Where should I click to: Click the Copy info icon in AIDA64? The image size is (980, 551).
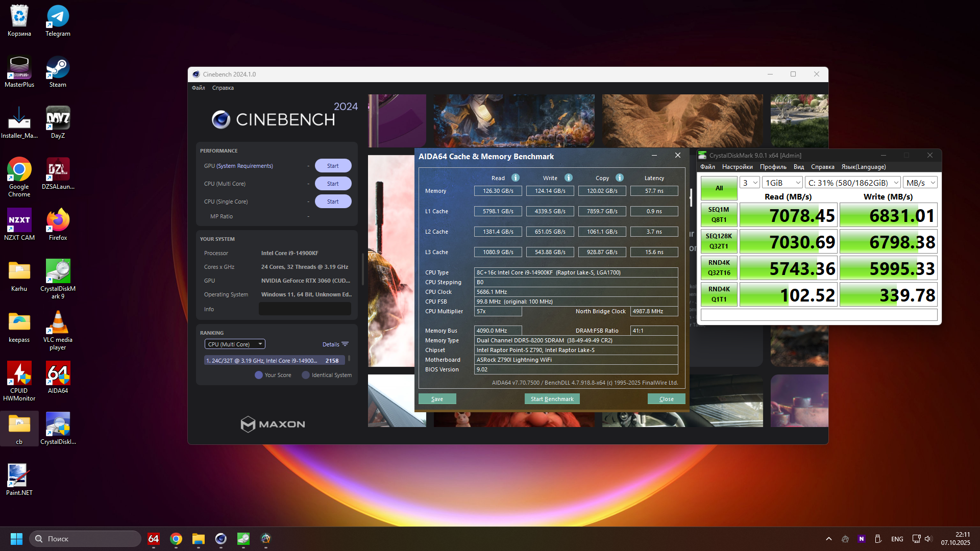click(620, 178)
